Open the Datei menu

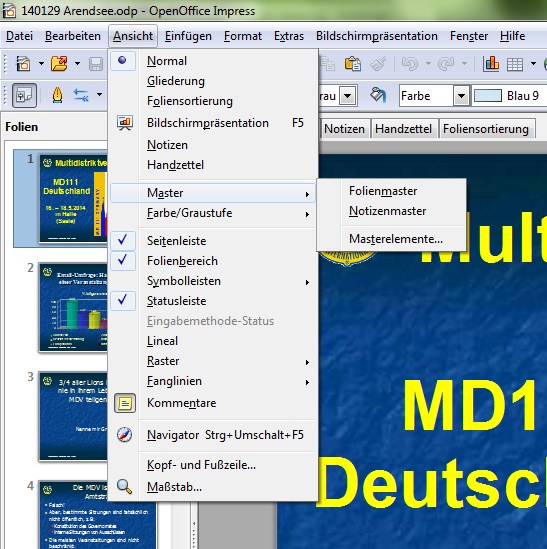pyautogui.click(x=20, y=36)
